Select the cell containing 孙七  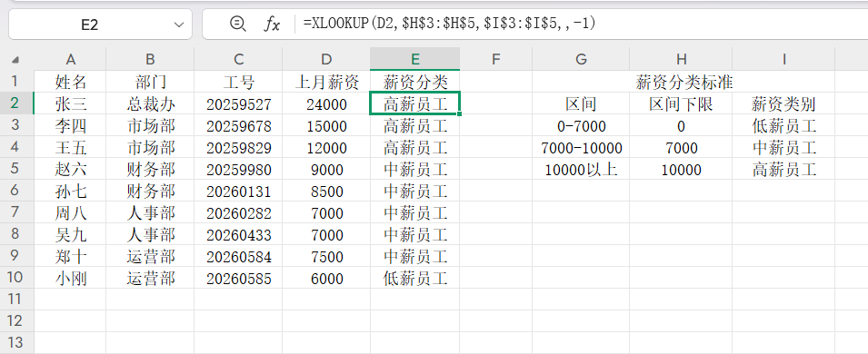click(x=70, y=191)
